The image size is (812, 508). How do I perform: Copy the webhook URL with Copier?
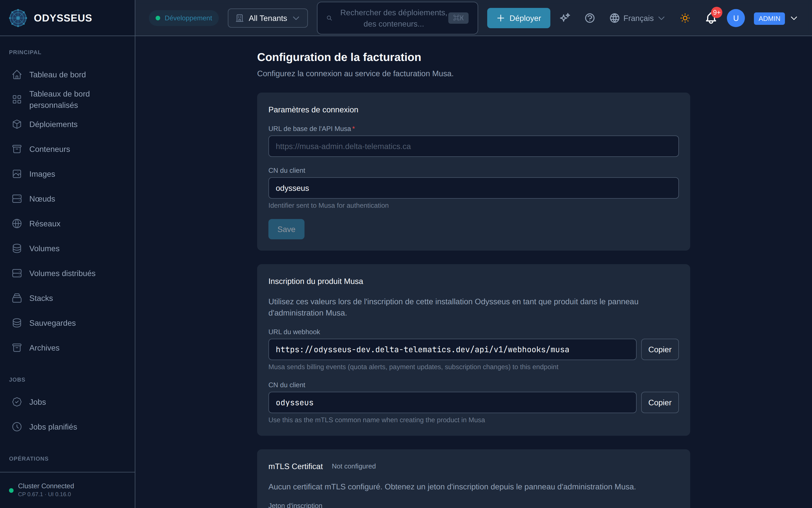pyautogui.click(x=660, y=349)
